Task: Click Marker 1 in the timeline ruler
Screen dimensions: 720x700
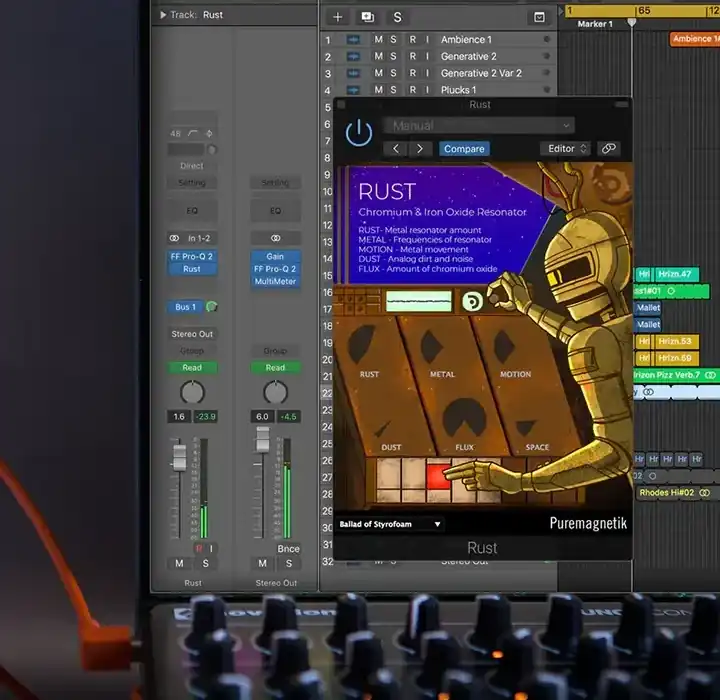Action: coord(595,24)
